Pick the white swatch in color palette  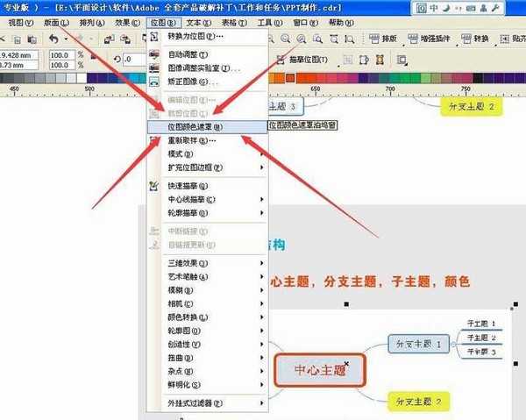(82, 78)
